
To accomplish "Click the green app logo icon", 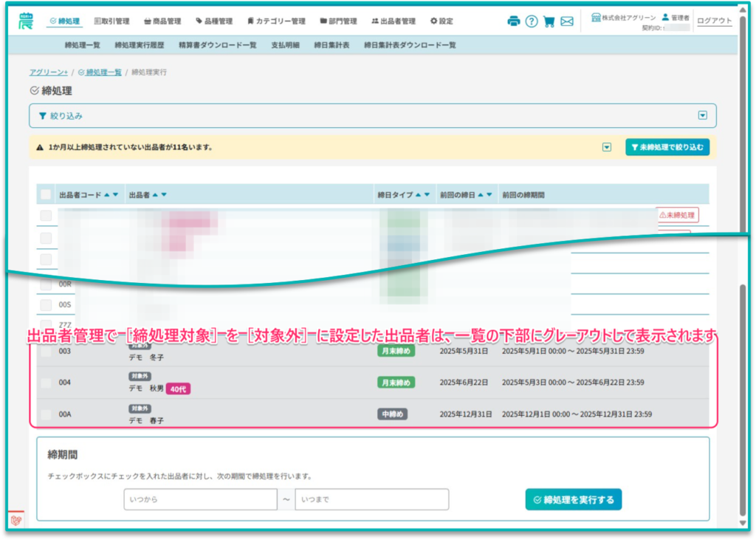I will pos(26,21).
